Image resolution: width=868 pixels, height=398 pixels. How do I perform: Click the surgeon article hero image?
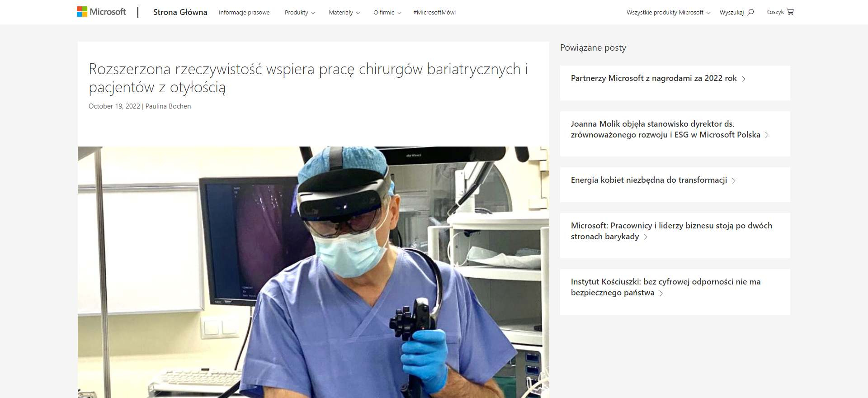click(313, 272)
